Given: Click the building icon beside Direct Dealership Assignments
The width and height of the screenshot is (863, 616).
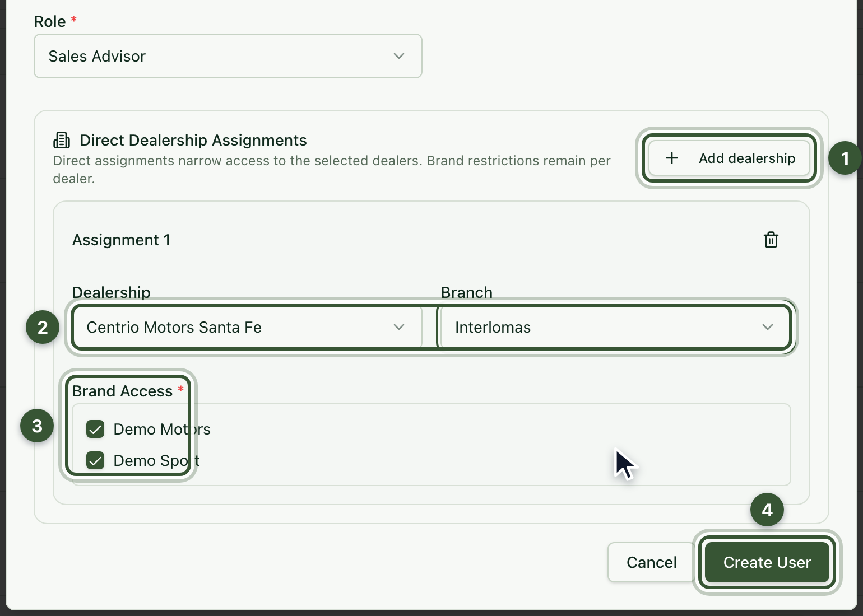Looking at the screenshot, I should pos(62,140).
